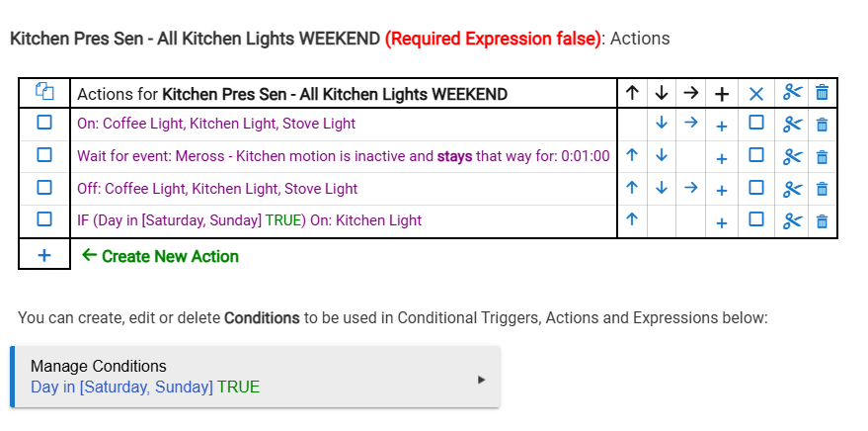This screenshot has height=431, width=868.
Task: Click the plus icon on the Wait for event row
Action: [722, 157]
